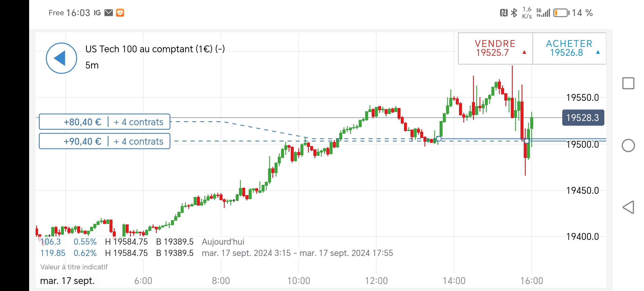Tap Android back triangle icon
Viewport: 644px width, 291px height.
click(x=628, y=207)
